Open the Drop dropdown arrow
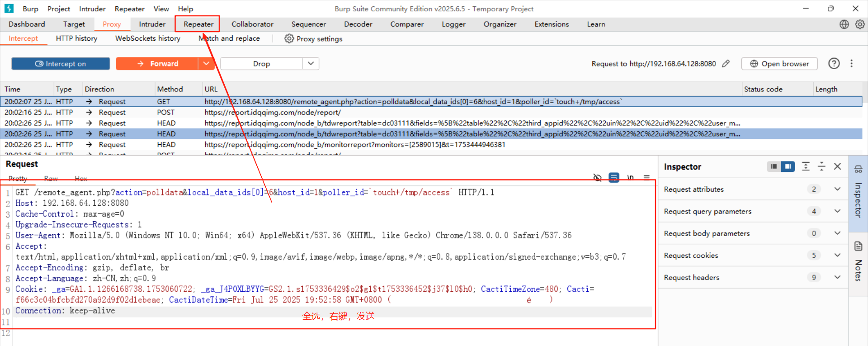Viewport: 868px width, 346px height. pos(311,64)
